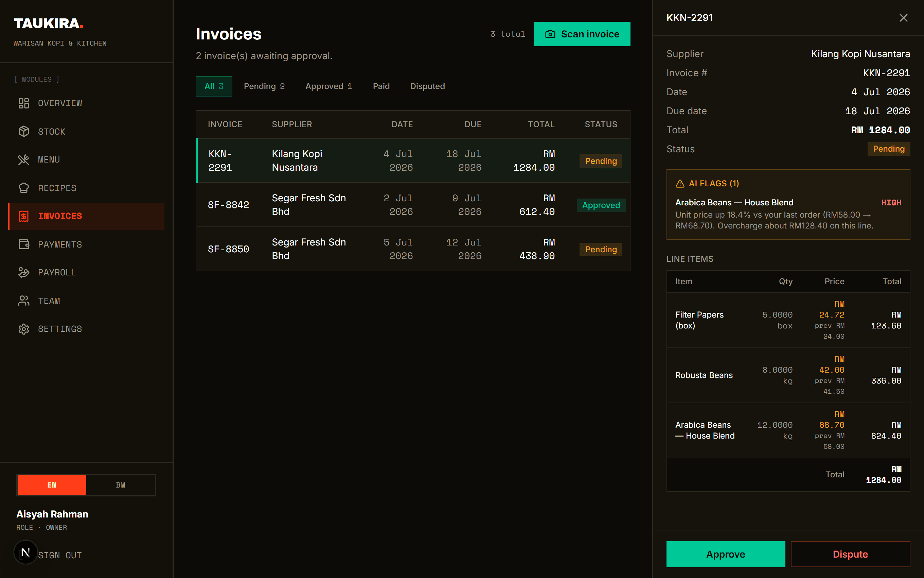924x578 pixels.
Task: Click the 3 total count label
Action: coord(508,34)
